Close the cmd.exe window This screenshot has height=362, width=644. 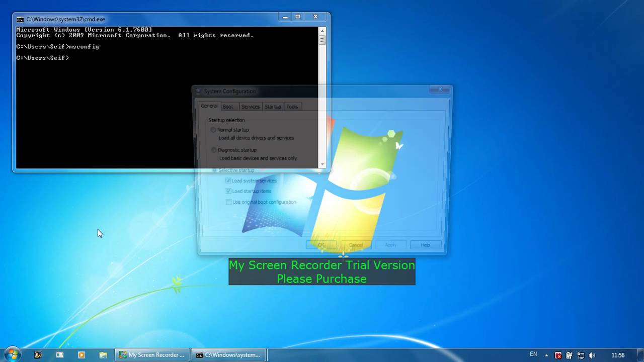316,17
